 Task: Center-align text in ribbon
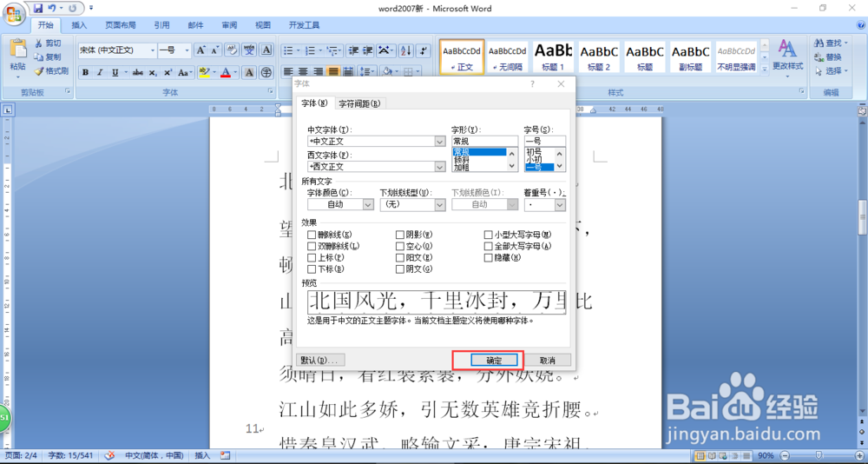click(x=303, y=71)
